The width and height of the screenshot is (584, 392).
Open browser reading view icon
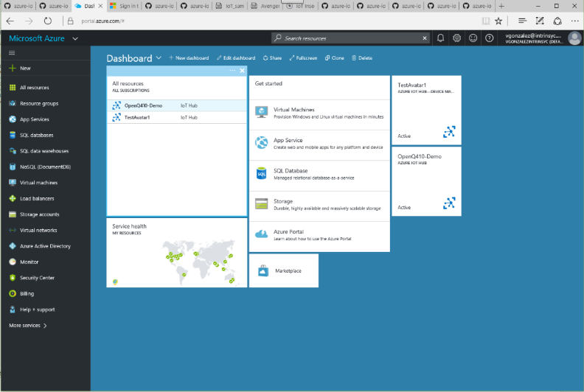pos(486,21)
